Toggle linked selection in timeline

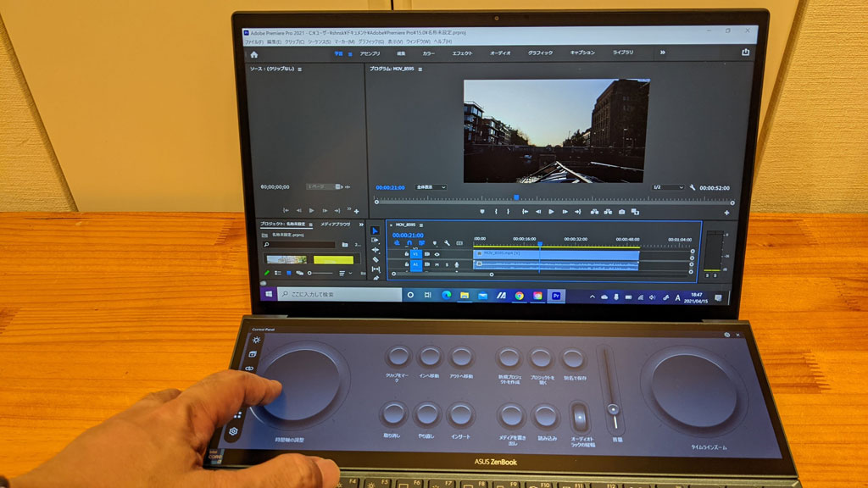coord(421,243)
